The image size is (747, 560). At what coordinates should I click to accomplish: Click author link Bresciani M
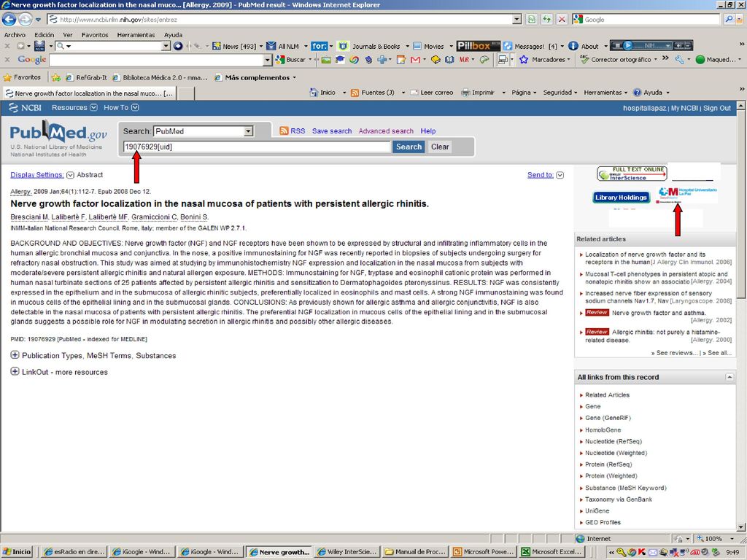[x=29, y=217]
